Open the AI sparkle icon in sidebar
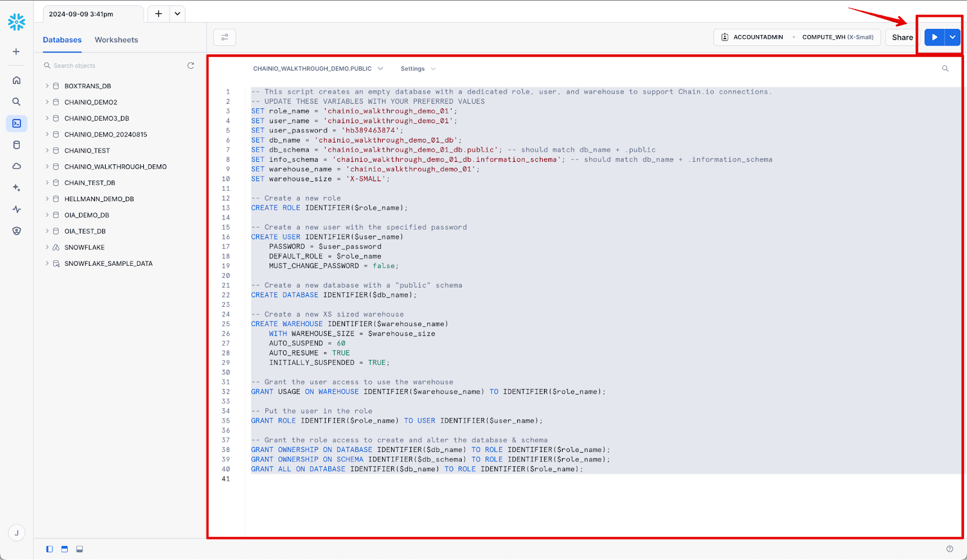This screenshot has height=560, width=967. (16, 188)
